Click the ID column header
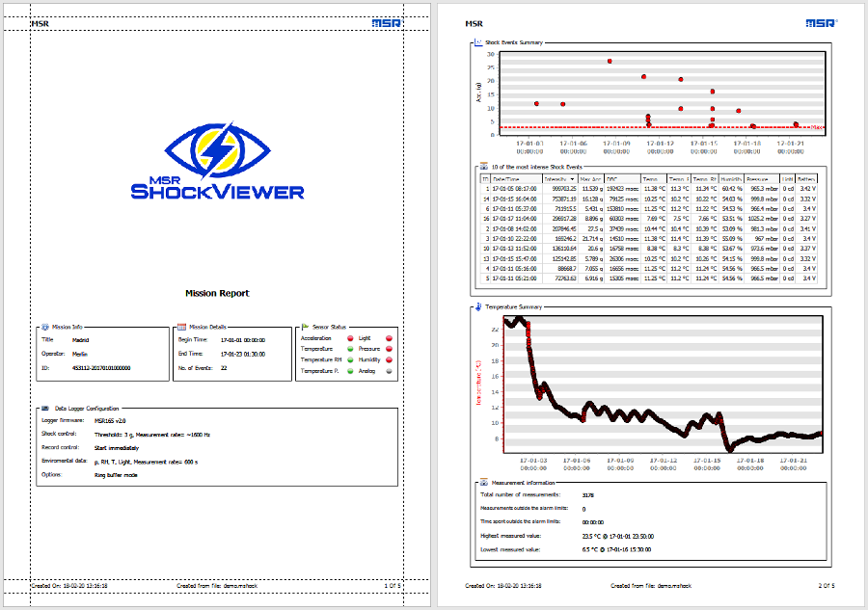Image resolution: width=868 pixels, height=610 pixels. [485, 179]
